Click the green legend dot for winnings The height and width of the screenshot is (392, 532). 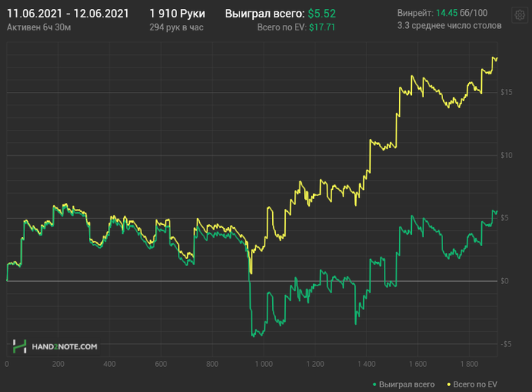[375, 384]
